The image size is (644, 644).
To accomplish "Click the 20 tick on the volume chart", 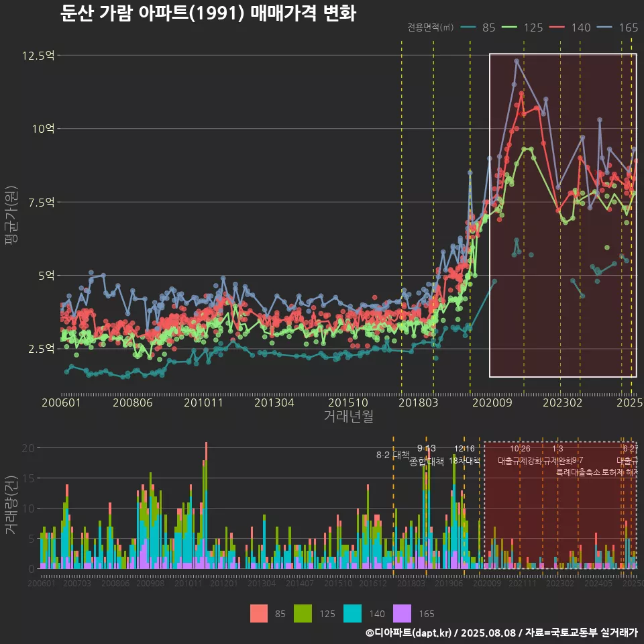I will (x=28, y=448).
